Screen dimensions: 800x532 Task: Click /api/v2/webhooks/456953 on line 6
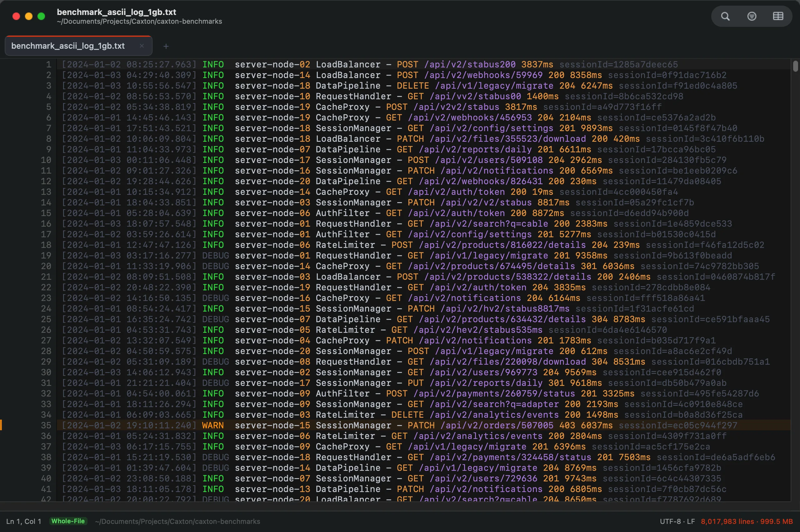tap(470, 117)
